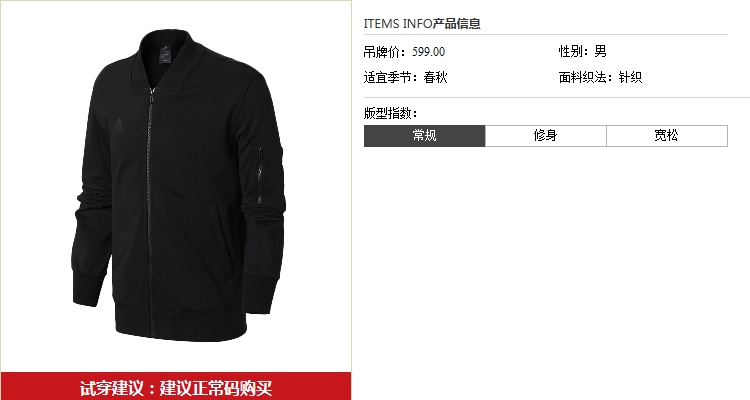
Task: Select the 常规 fit option
Action: pyautogui.click(x=424, y=136)
